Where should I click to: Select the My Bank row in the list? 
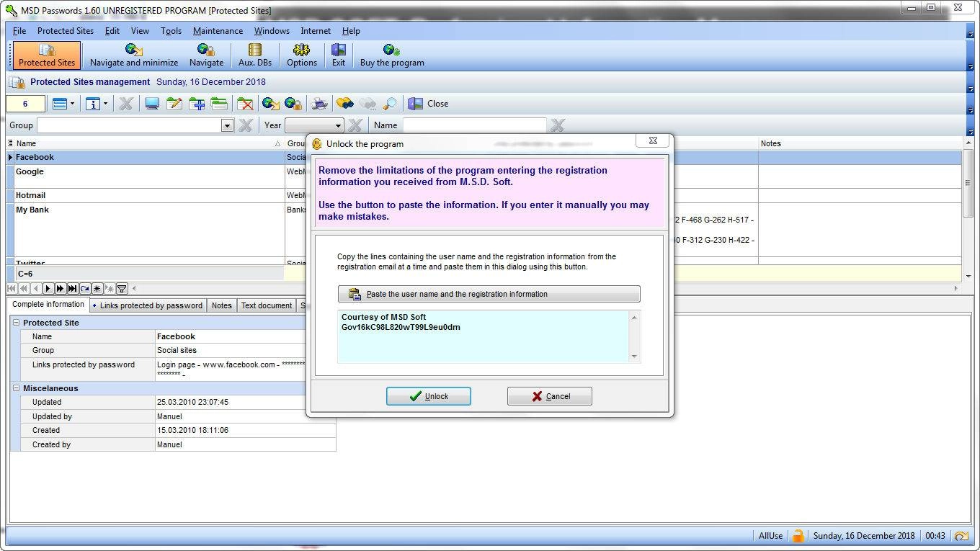pos(150,229)
